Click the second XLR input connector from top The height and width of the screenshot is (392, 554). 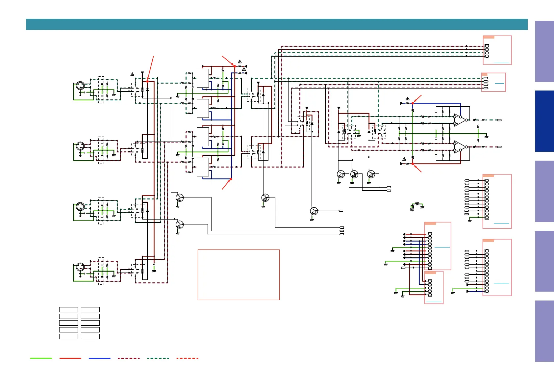click(80, 146)
